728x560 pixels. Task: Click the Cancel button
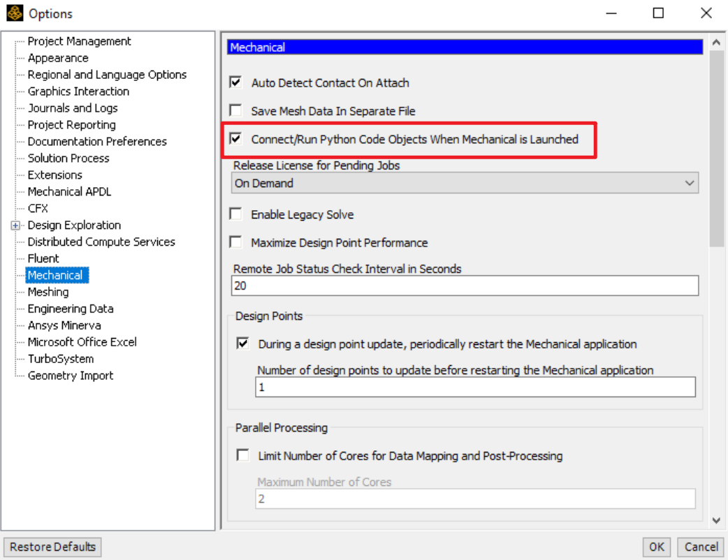click(701, 547)
